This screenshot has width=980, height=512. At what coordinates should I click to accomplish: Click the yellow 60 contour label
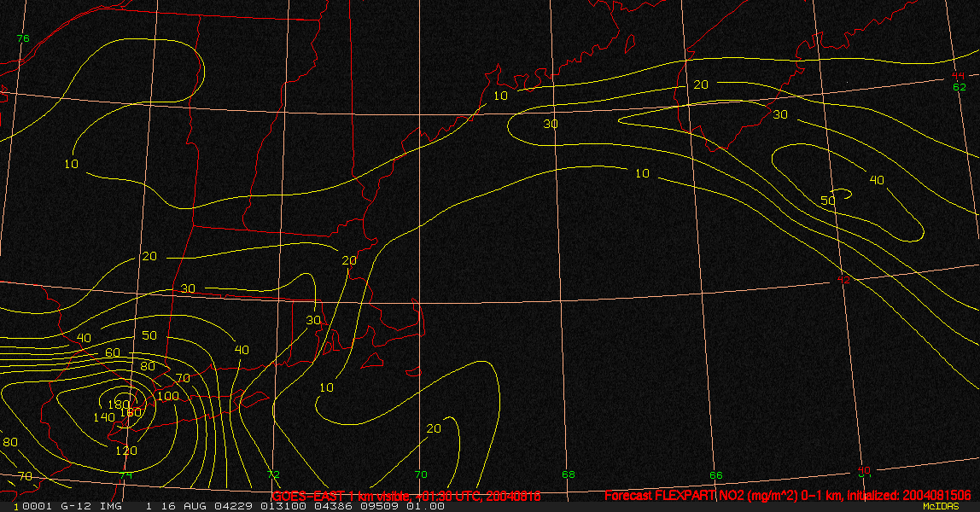pyautogui.click(x=113, y=352)
